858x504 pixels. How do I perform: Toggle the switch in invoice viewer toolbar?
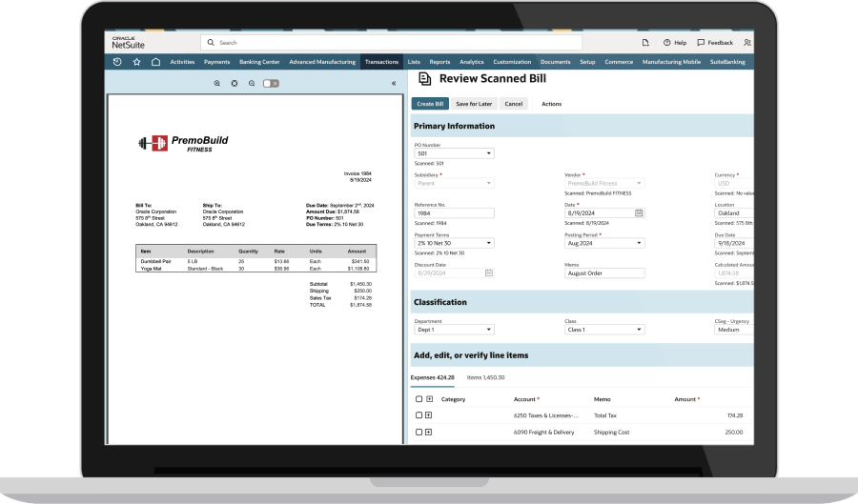[271, 84]
